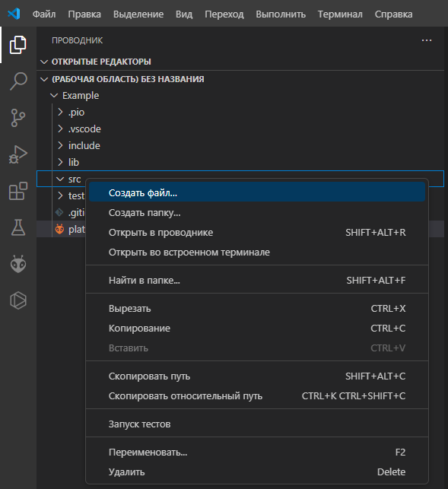Open the Explorer view in activity bar
The image size is (448, 489).
[x=18, y=45]
